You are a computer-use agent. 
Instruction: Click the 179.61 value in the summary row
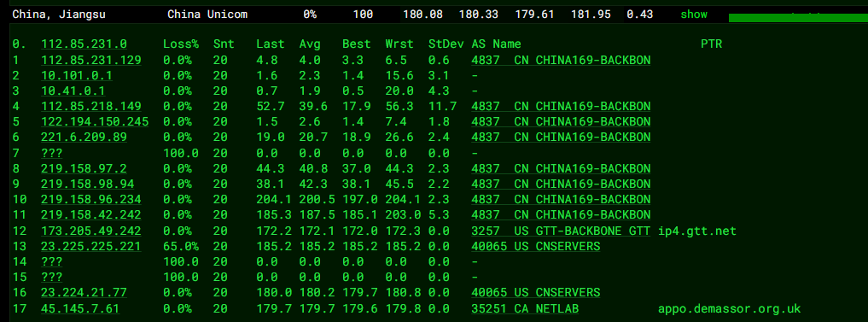tap(535, 15)
